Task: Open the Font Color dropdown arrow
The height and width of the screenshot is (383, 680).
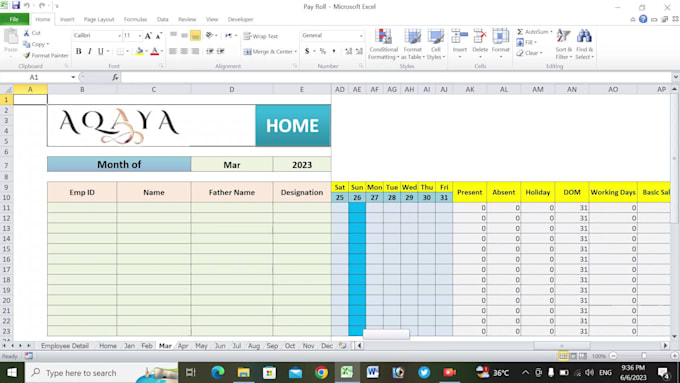Action: click(x=162, y=51)
